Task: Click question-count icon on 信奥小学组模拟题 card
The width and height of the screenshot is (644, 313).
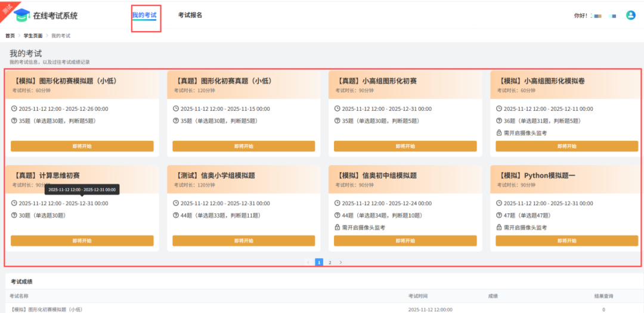Action: (176, 215)
